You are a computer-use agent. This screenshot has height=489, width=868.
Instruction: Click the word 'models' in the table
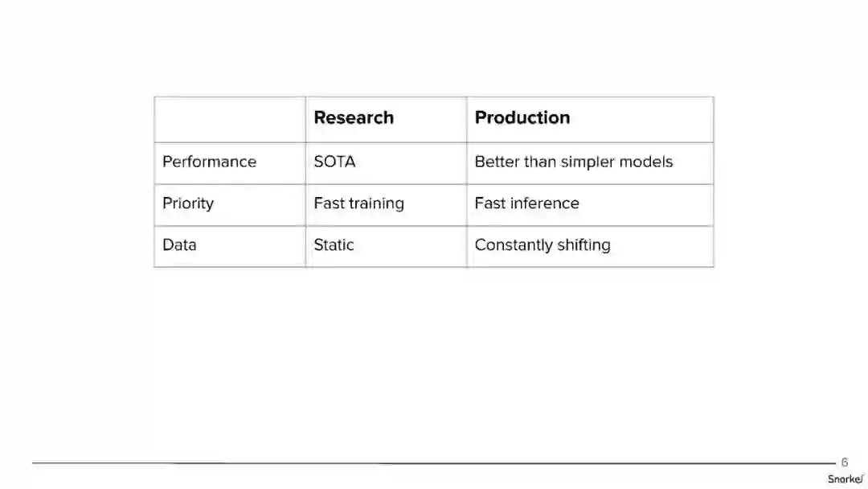[x=646, y=162]
